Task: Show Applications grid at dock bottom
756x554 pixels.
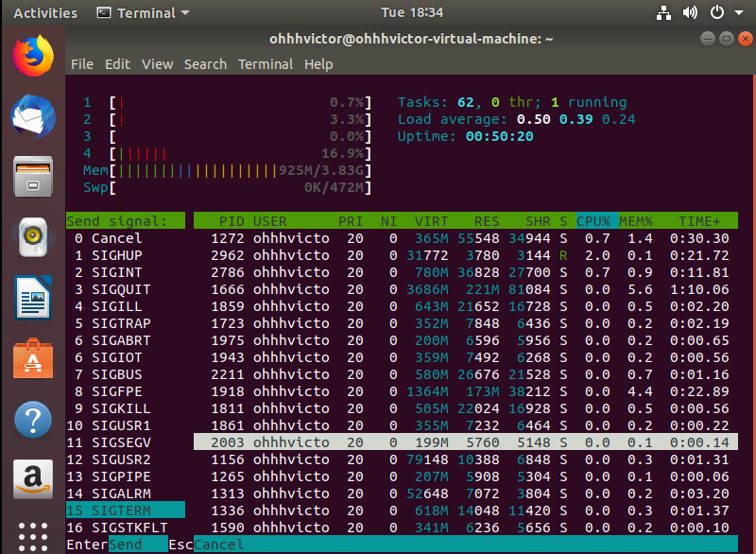Action: tap(33, 537)
